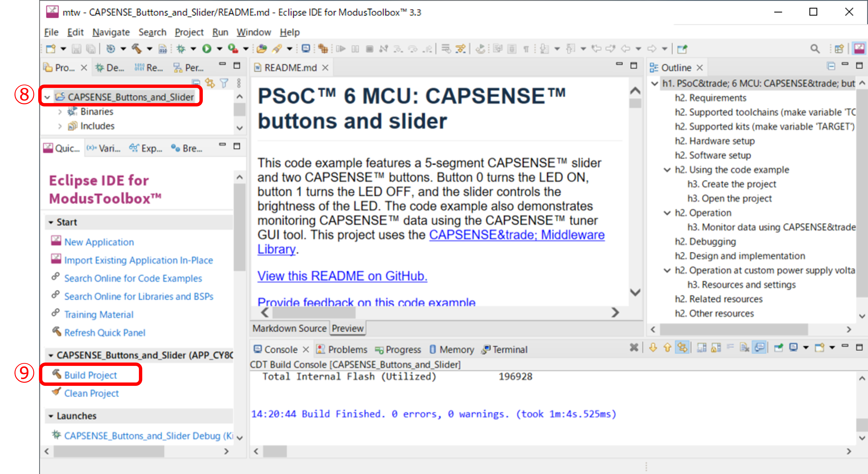Close the README.md editor tab
This screenshot has width=868, height=474.
[x=325, y=68]
